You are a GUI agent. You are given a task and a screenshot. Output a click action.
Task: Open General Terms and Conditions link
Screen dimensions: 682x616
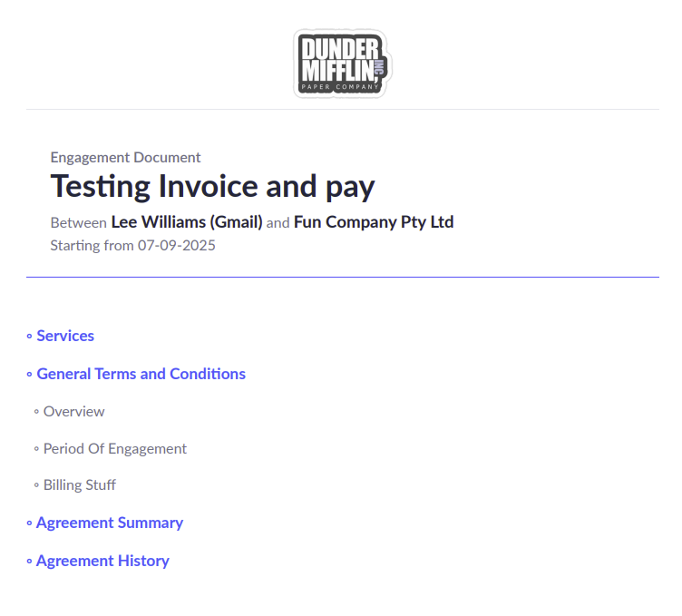coord(141,374)
